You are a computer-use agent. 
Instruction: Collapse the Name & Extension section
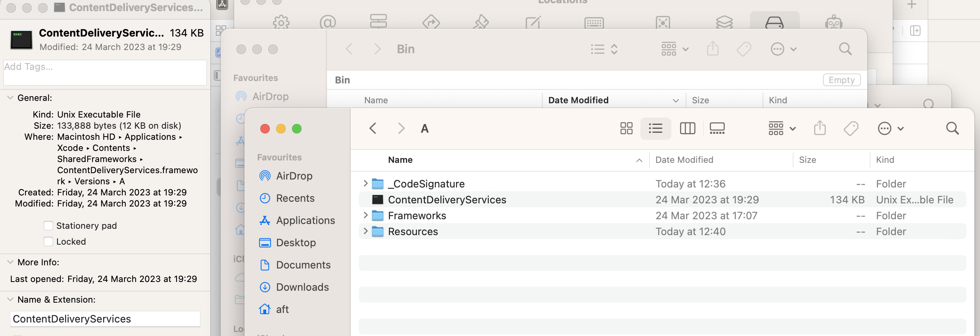coord(10,299)
